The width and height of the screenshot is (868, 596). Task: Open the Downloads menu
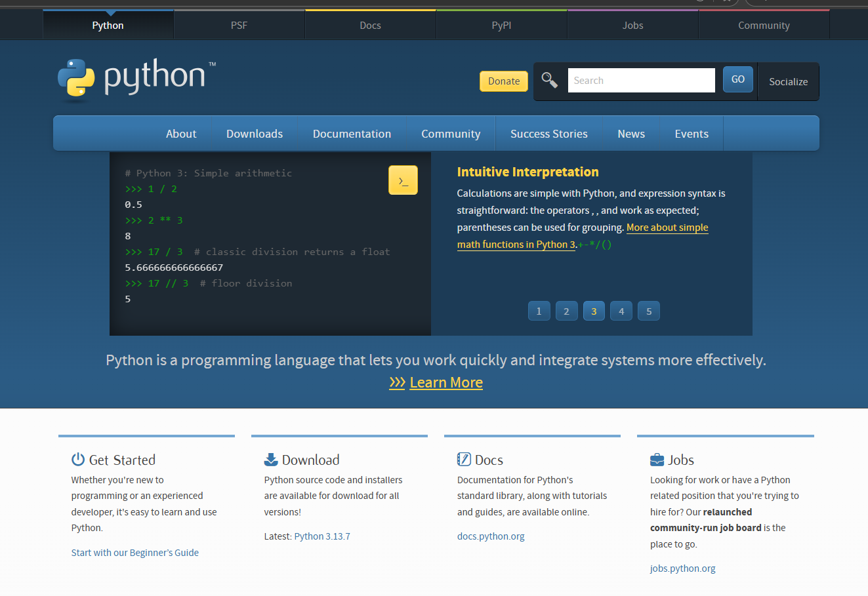coord(255,134)
